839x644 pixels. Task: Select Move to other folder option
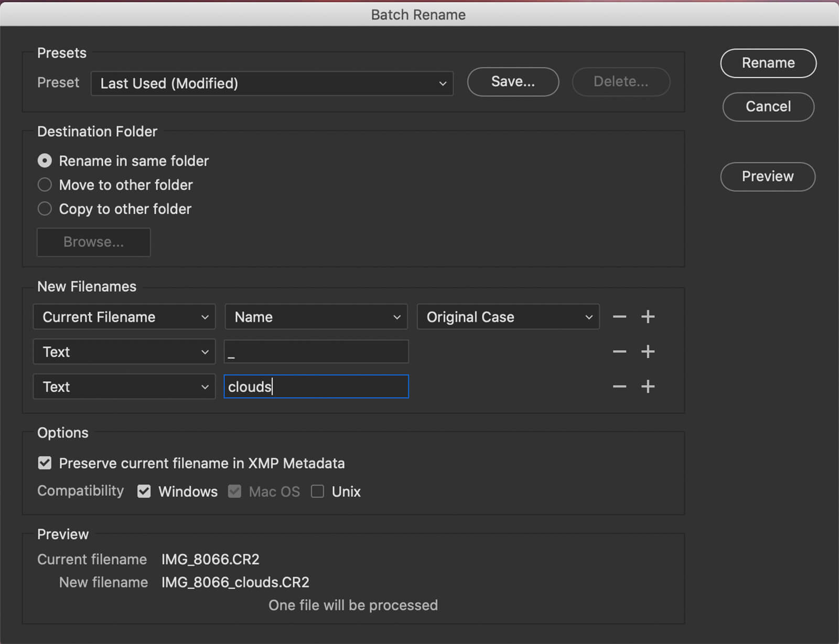point(45,185)
